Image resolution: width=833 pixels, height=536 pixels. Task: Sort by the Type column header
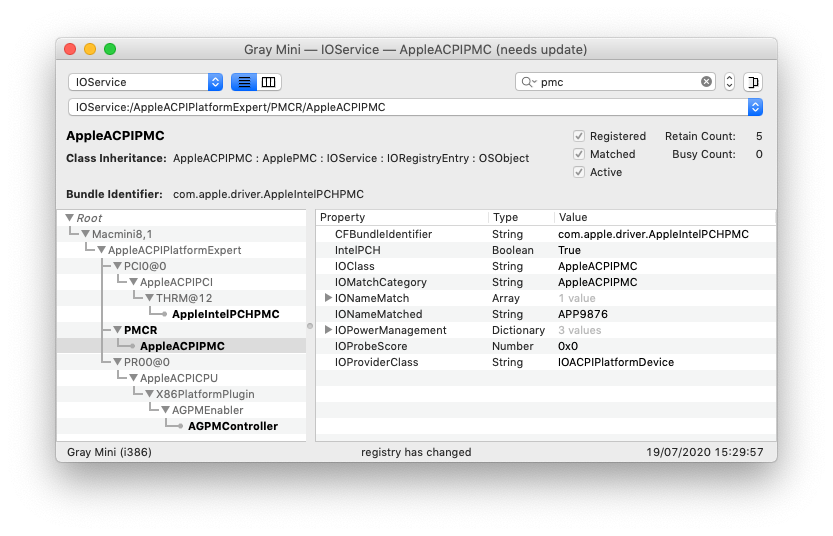(521, 217)
